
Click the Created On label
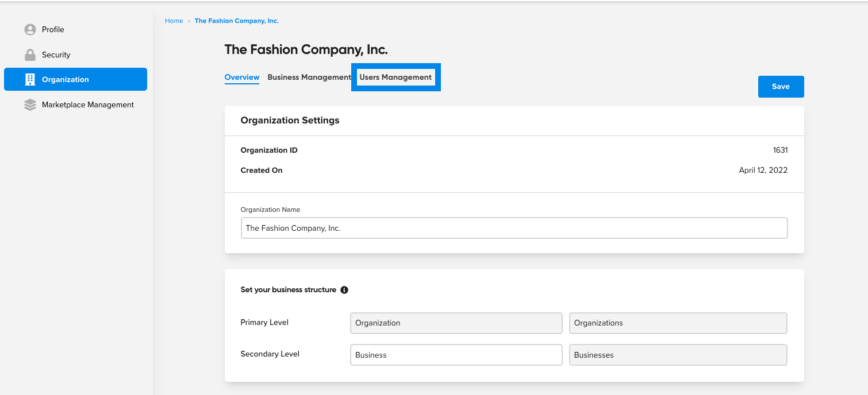point(262,171)
